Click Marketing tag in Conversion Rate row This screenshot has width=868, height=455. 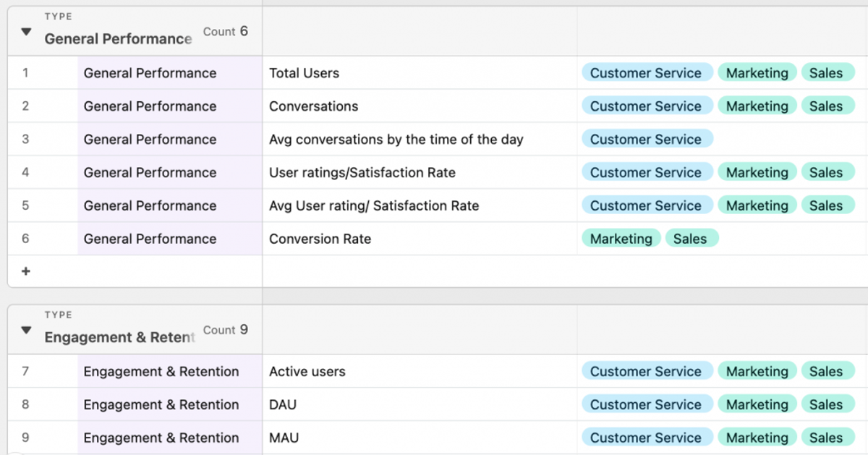tap(621, 239)
